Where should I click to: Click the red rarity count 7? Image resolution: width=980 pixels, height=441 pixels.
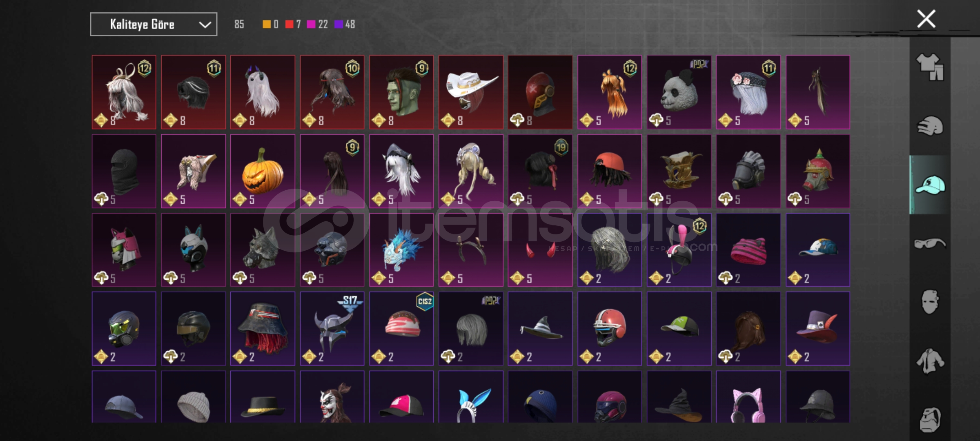293,24
